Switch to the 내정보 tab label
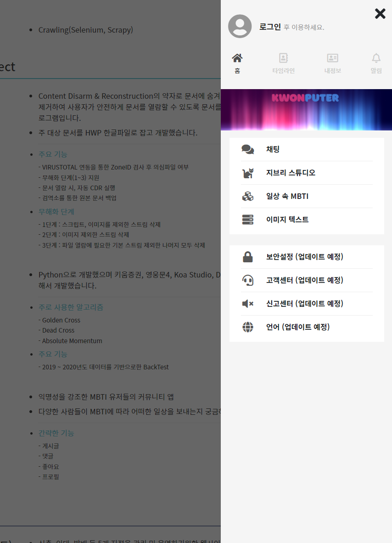 click(332, 71)
